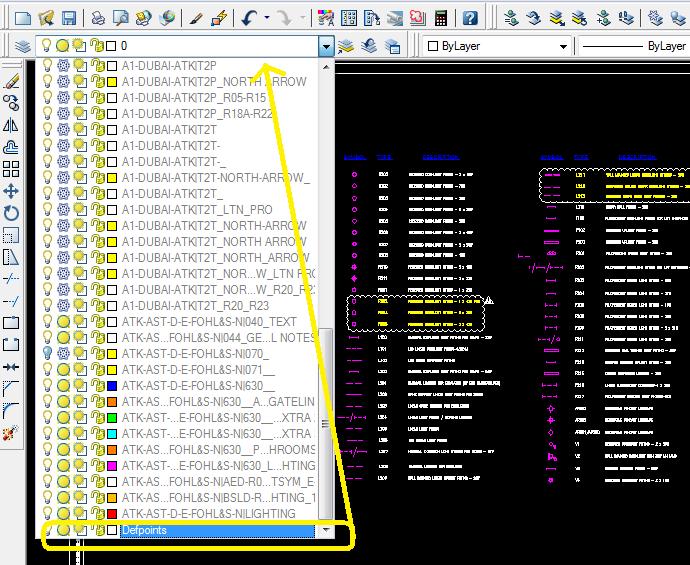Open the Tool Palettes window icon
Screen dimensions: 690x565
coord(372,18)
